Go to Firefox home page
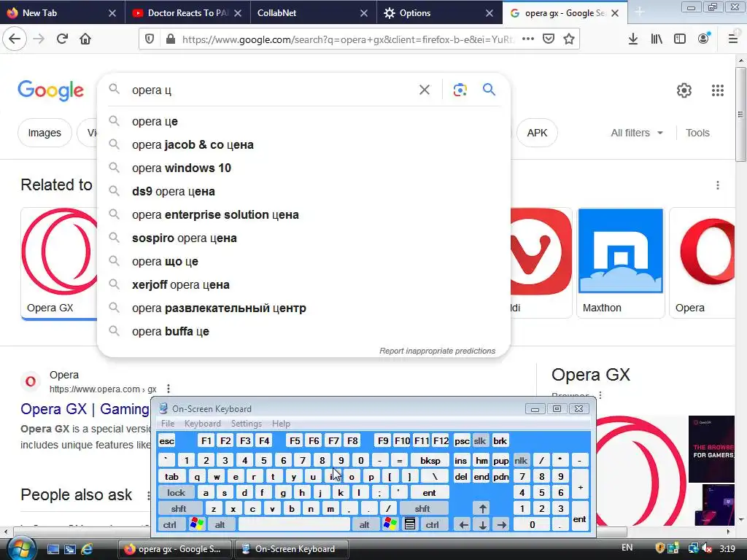The height and width of the screenshot is (560, 747). (x=85, y=39)
